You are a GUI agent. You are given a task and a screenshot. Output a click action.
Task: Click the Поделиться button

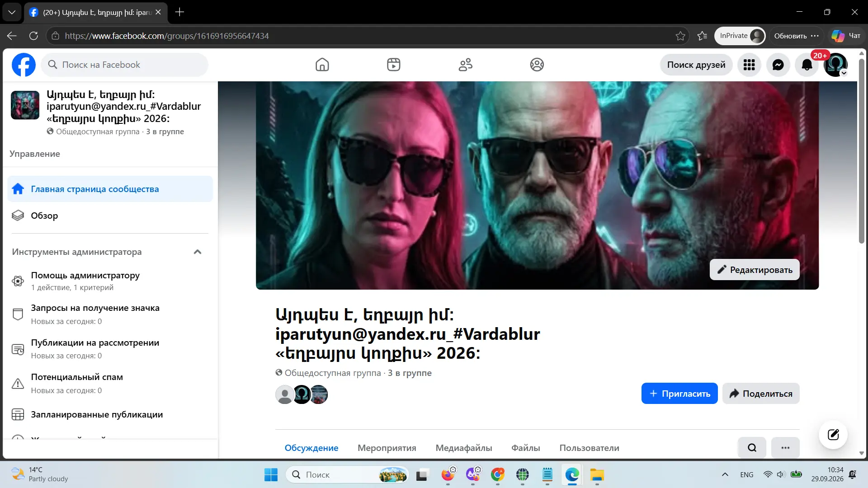pyautogui.click(x=761, y=394)
